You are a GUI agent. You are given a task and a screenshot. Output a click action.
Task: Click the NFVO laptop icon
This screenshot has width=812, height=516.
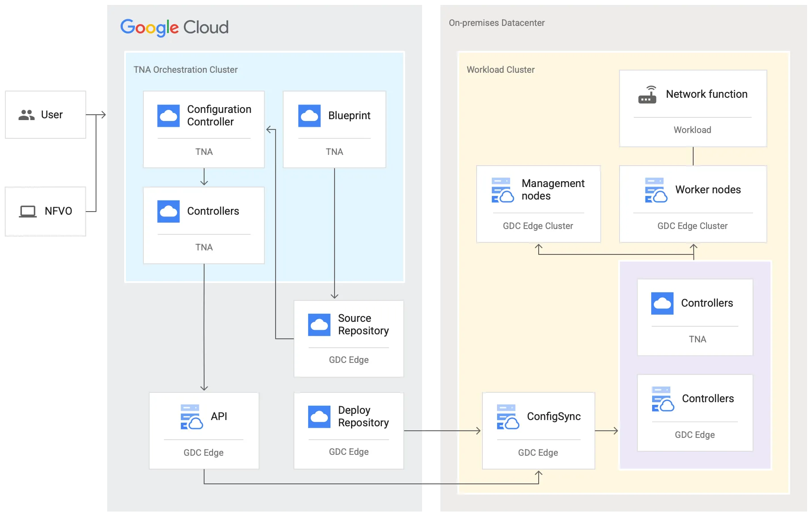click(x=28, y=211)
